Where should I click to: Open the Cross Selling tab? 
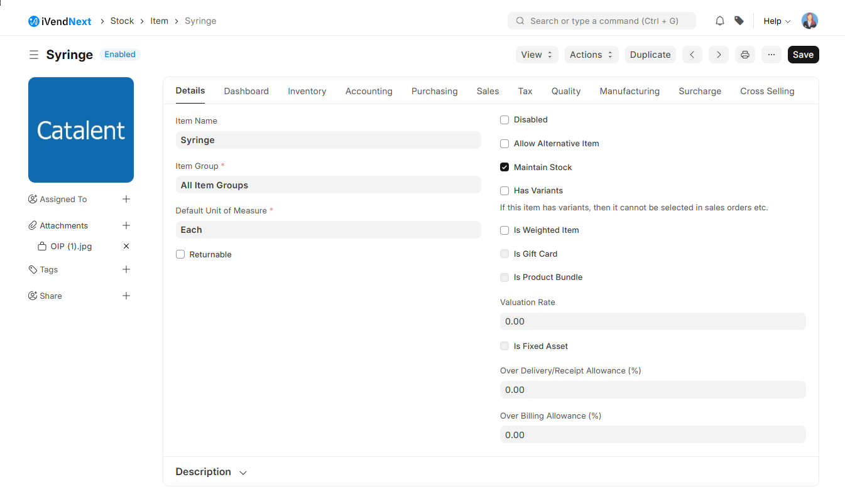[767, 91]
